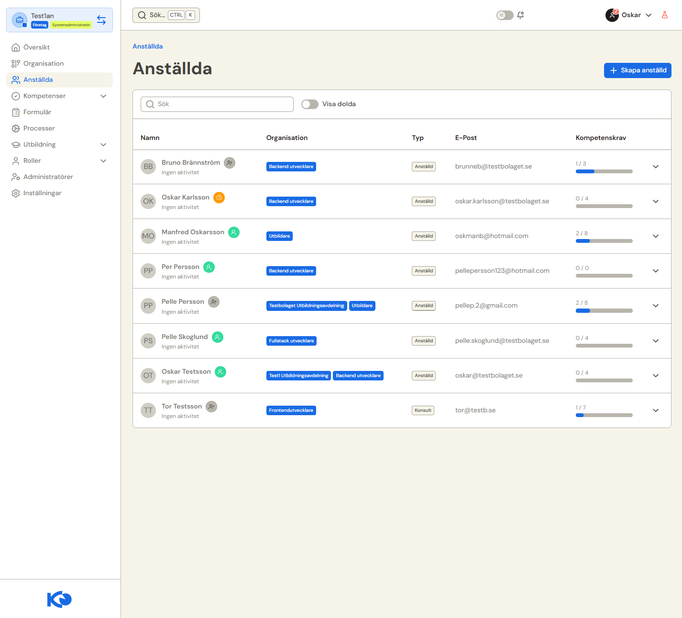
Task: Click the Sök field above the employee table
Action: tap(217, 104)
